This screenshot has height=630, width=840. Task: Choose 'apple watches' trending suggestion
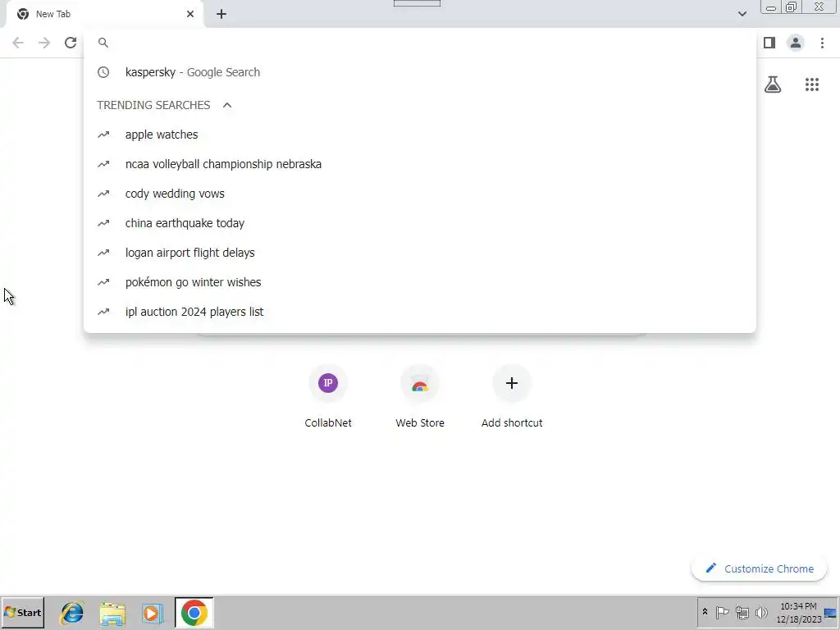(419, 135)
